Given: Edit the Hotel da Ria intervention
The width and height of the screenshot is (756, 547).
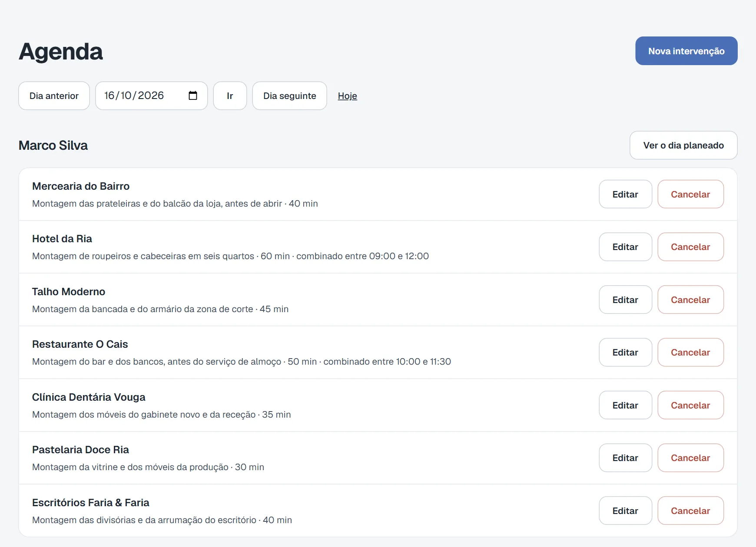Looking at the screenshot, I should [625, 247].
